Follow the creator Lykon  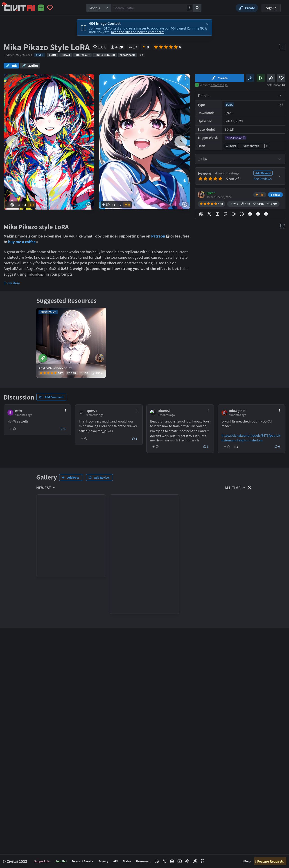275,195
